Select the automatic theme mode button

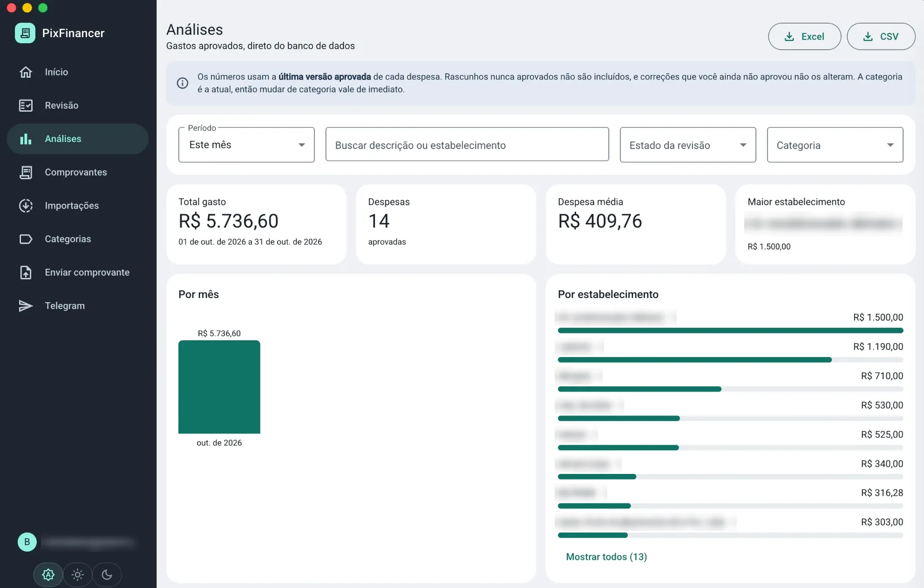48,575
